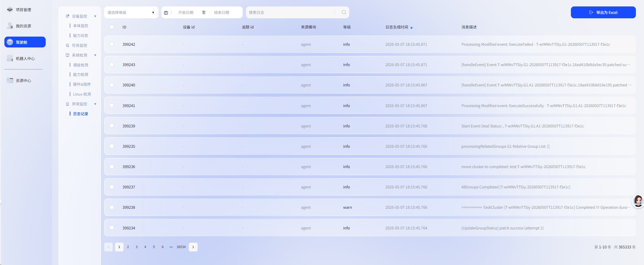Image resolution: width=644 pixels, height=265 pixels.
Task: Go to page 5
Action: click(154, 247)
